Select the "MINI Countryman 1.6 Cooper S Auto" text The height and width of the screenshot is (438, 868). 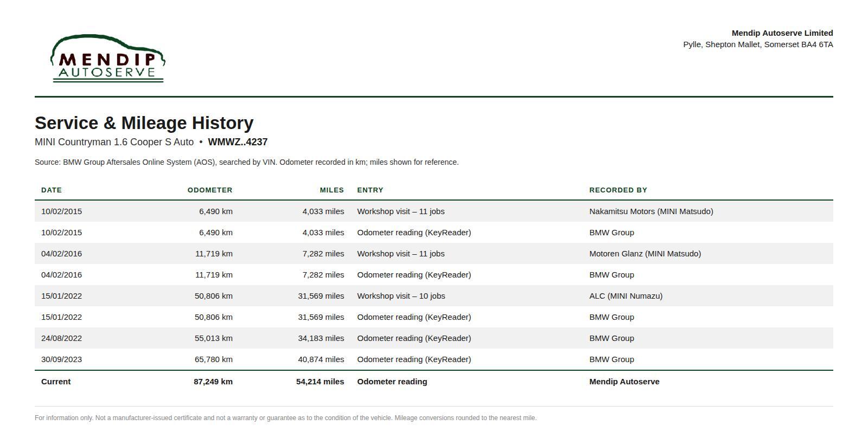[114, 142]
